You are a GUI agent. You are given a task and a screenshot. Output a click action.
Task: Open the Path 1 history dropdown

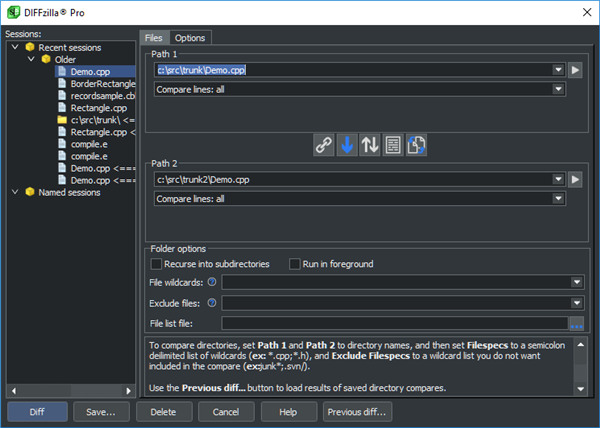[x=558, y=70]
